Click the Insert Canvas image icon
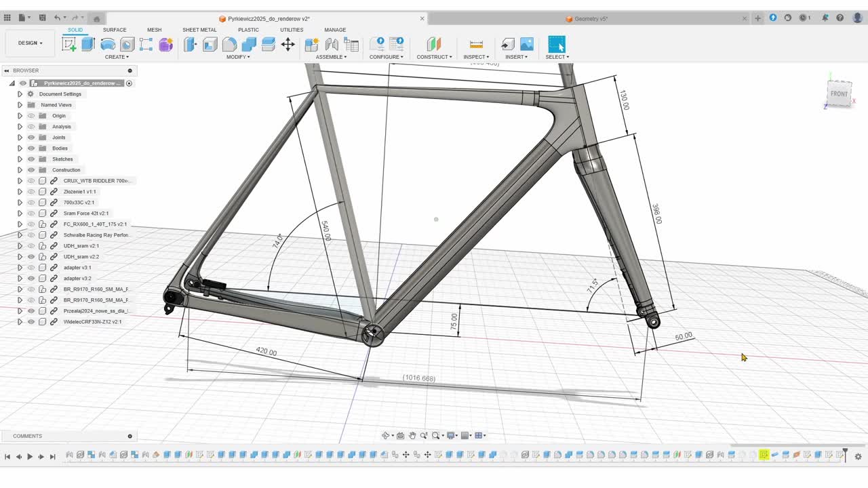Screen dimensions: 868x488 coord(527,44)
